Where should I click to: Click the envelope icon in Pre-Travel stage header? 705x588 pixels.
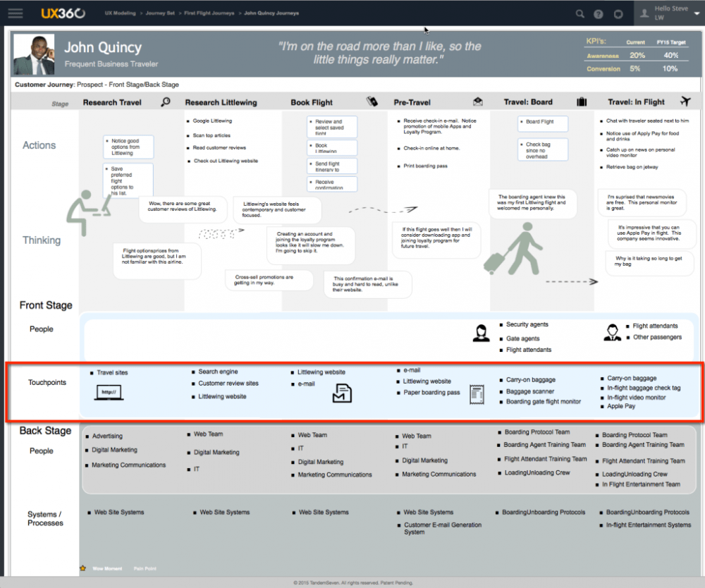[476, 102]
